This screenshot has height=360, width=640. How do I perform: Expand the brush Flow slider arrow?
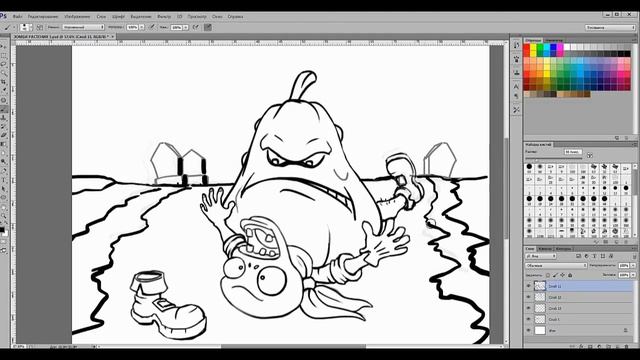click(x=186, y=27)
